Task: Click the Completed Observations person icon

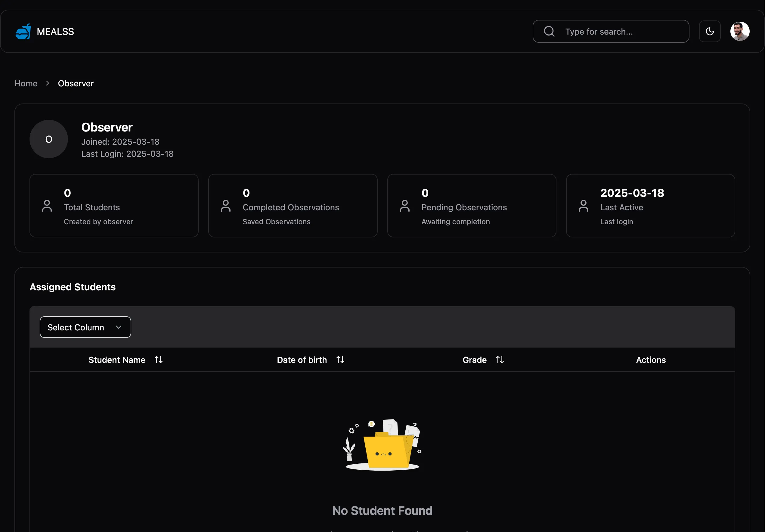Action: [226, 206]
